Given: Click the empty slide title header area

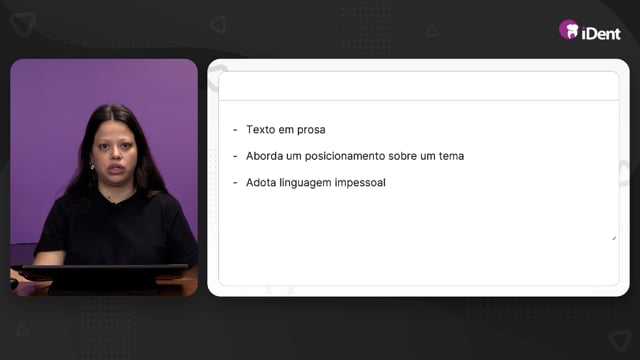Looking at the screenshot, I should click(x=419, y=86).
